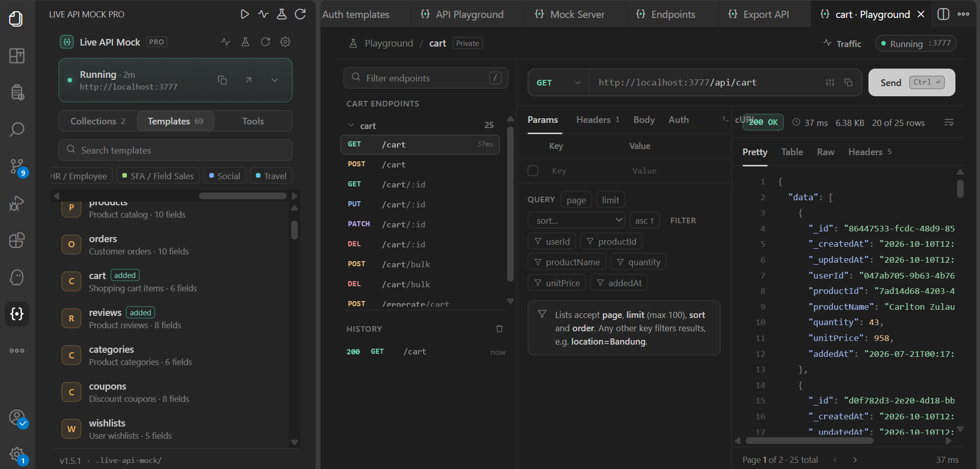Copy request URL icon in address bar
This screenshot has width=980, height=469.
848,82
